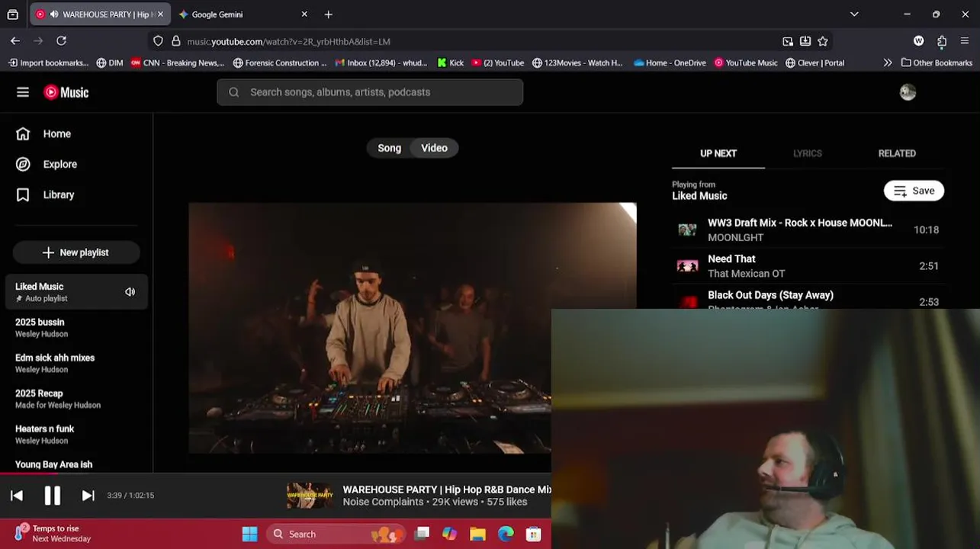Image resolution: width=980 pixels, height=549 pixels.
Task: Open the YouTube Music bookmark
Action: 745,63
